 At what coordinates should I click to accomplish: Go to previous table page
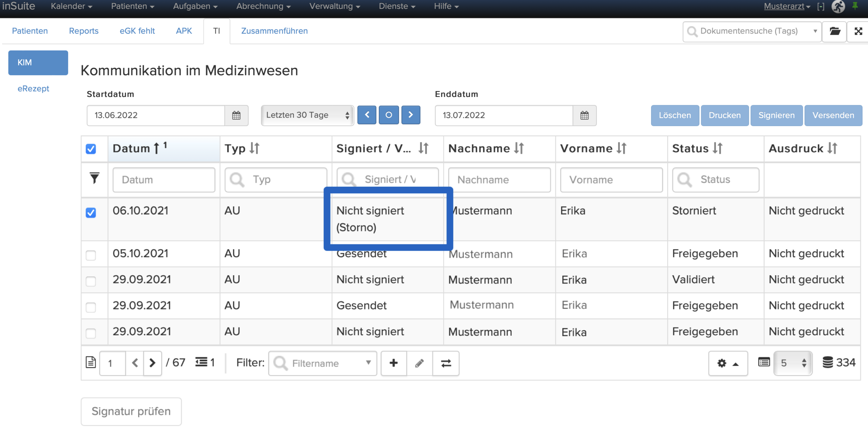click(135, 363)
